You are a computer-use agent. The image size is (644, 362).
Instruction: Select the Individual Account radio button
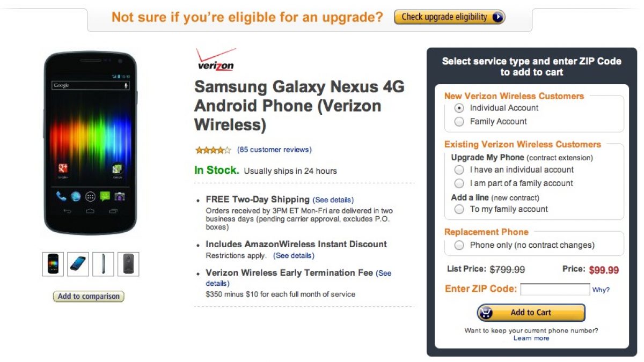[x=459, y=108]
